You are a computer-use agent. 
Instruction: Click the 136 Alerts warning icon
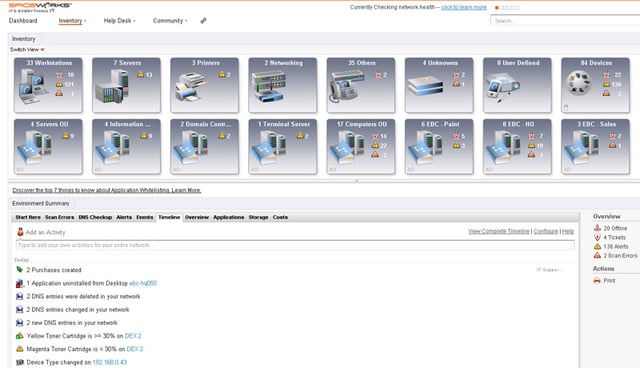597,246
